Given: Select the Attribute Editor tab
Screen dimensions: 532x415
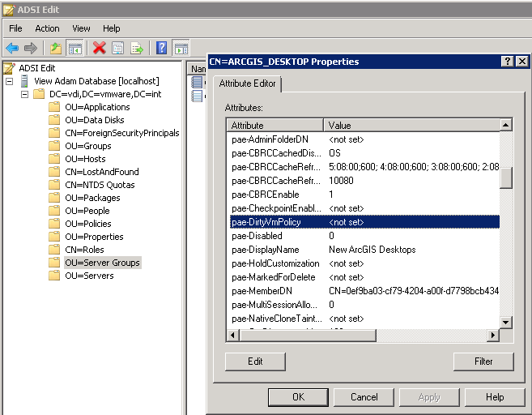Looking at the screenshot, I should coord(247,83).
